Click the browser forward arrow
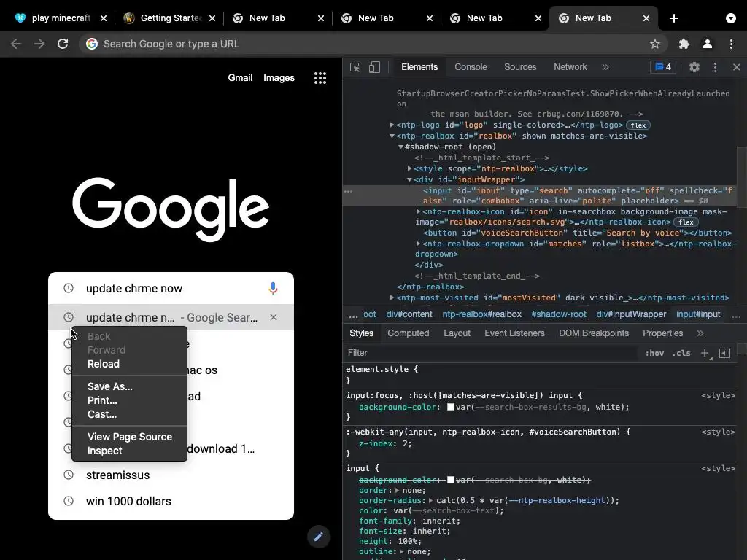Image resolution: width=747 pixels, height=560 pixels. 39,44
